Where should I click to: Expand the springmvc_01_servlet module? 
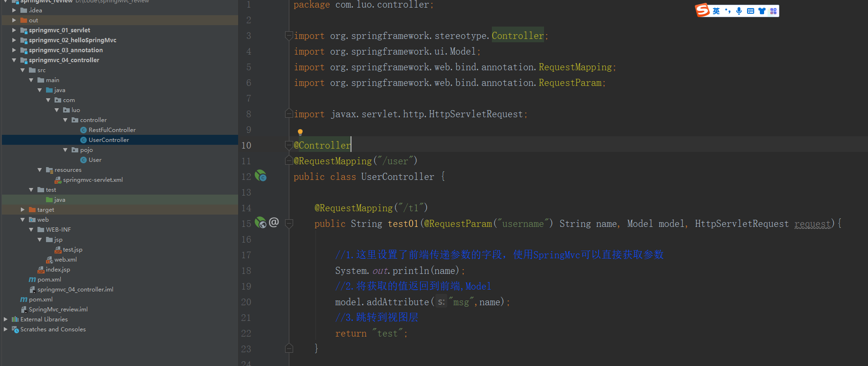pos(14,30)
